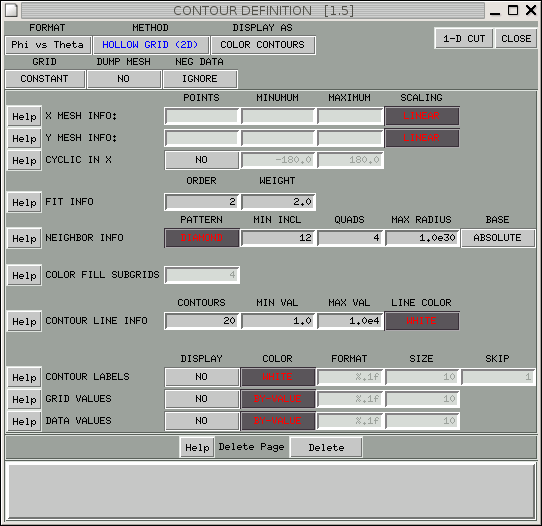
Task: Click the CONTOUR LABELS size field
Action: [422, 377]
